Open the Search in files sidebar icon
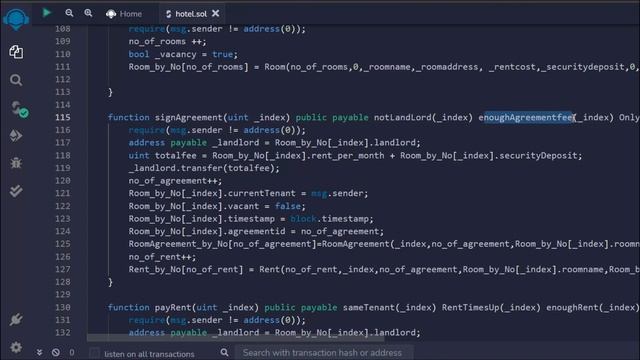 click(x=16, y=80)
